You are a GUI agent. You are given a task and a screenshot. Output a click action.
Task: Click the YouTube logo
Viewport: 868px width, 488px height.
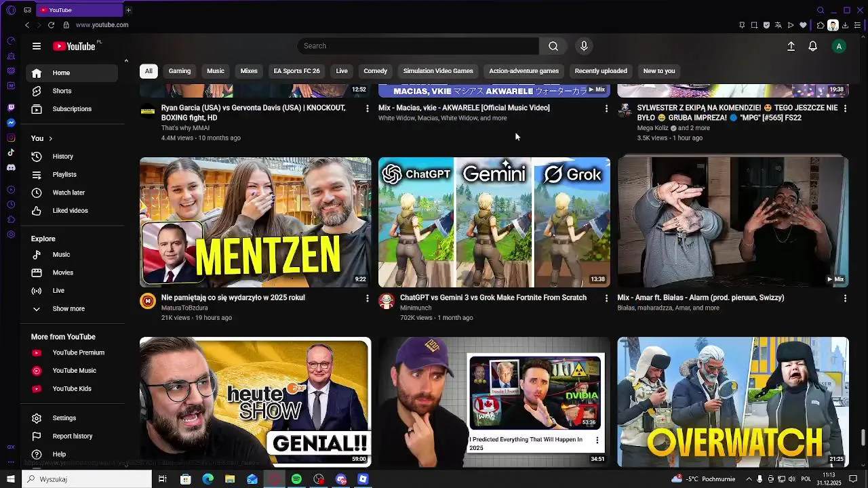[75, 46]
